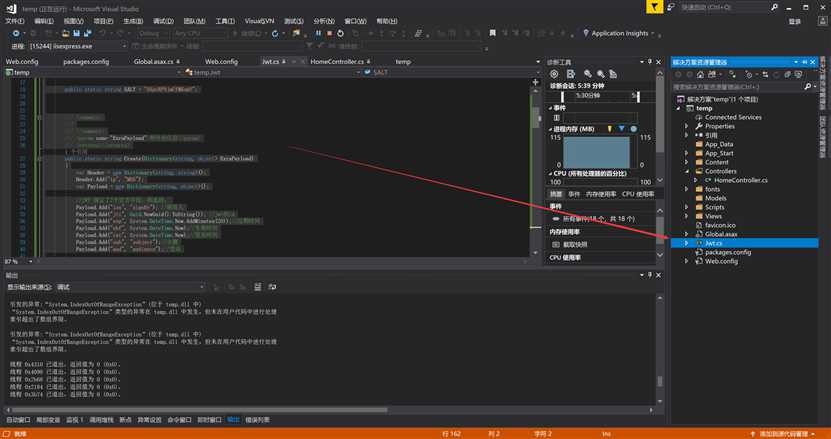831x439 pixels.
Task: Zoom in on the diagnostic timeline
Action: [588, 74]
